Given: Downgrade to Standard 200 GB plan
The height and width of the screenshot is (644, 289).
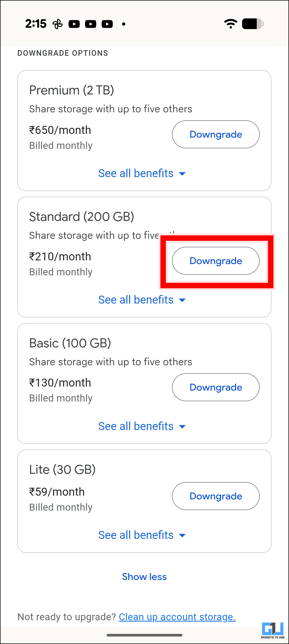Looking at the screenshot, I should coord(216,261).
